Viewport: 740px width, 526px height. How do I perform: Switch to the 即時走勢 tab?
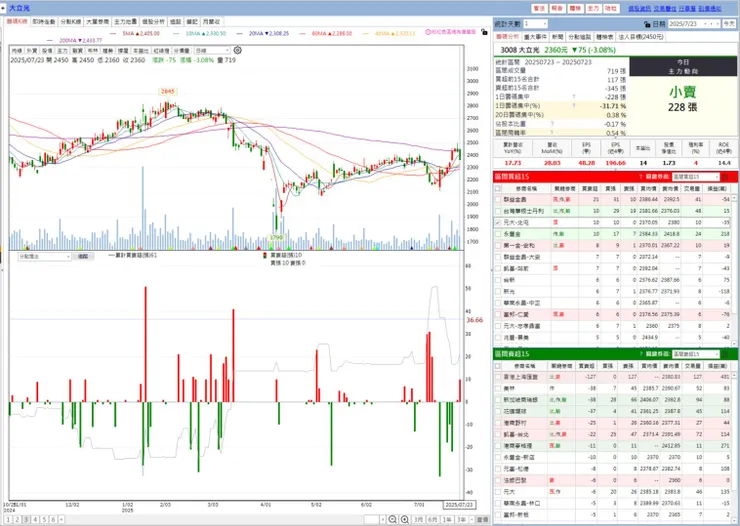(x=43, y=22)
